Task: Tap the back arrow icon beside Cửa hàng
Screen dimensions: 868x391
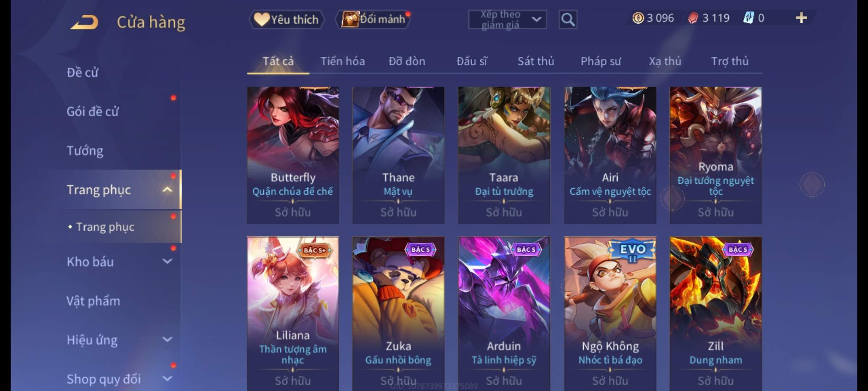Action: [85, 22]
